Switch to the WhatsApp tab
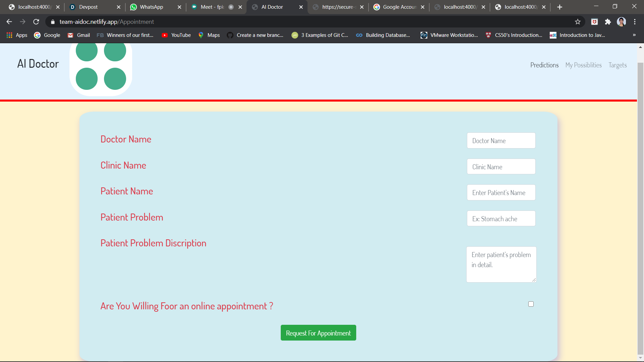644x362 pixels. pyautogui.click(x=151, y=7)
